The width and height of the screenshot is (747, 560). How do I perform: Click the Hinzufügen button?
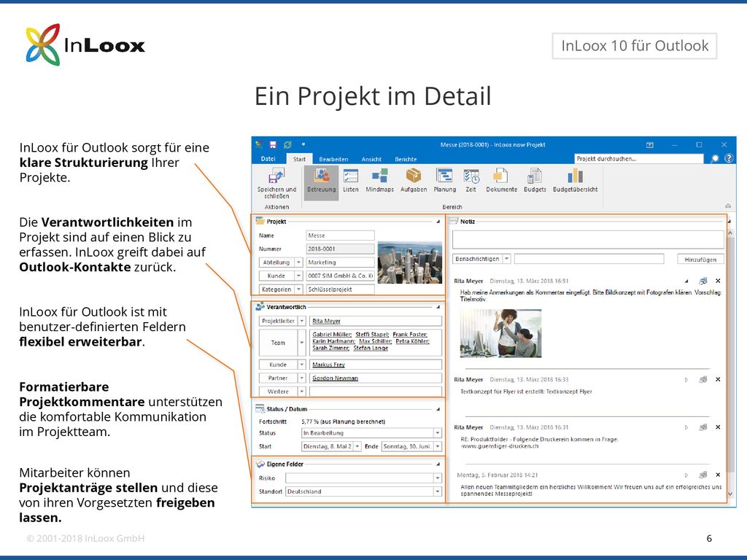tap(700, 259)
